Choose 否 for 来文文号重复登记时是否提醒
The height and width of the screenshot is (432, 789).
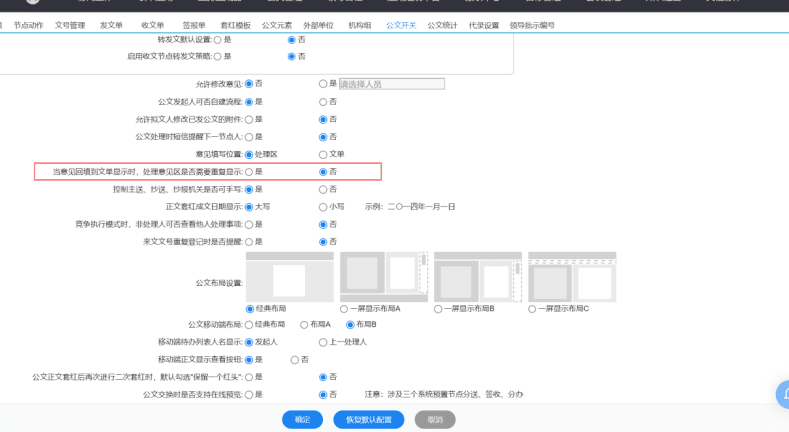click(x=323, y=242)
